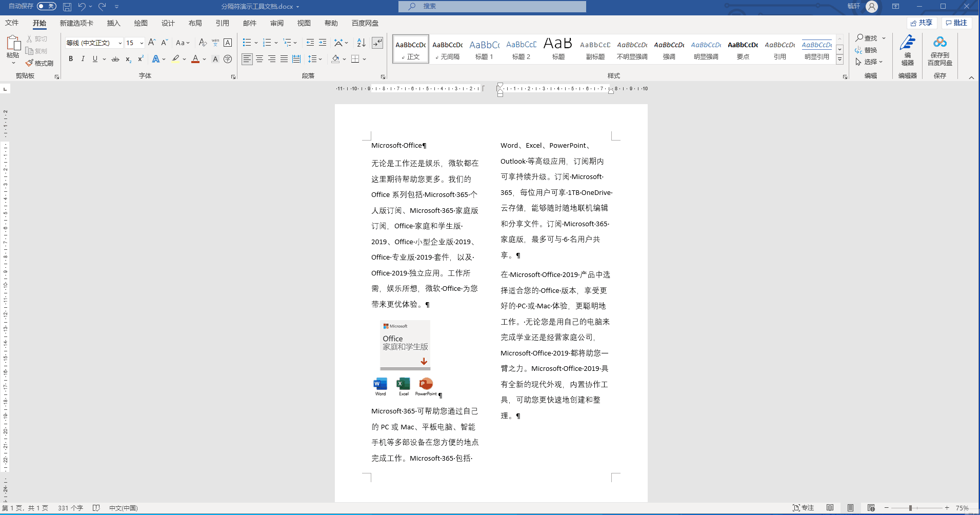Click the zoom percentage 75% button
Viewport: 980px width, 515px height.
962,508
